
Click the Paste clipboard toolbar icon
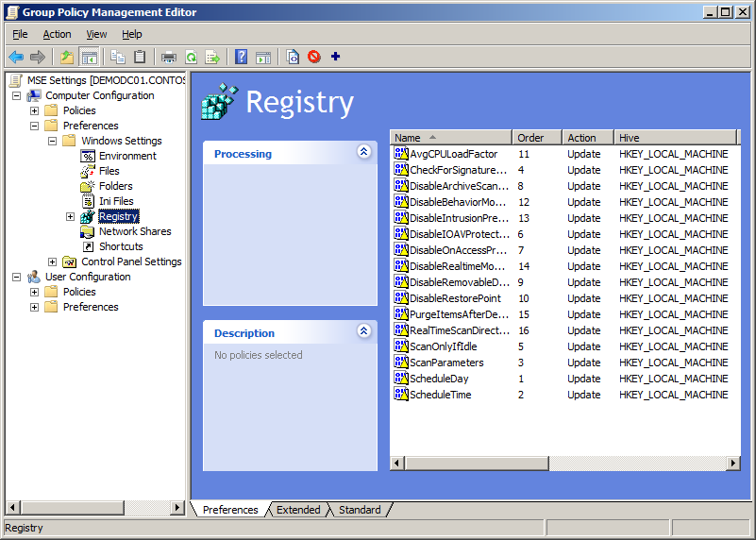coord(140,57)
